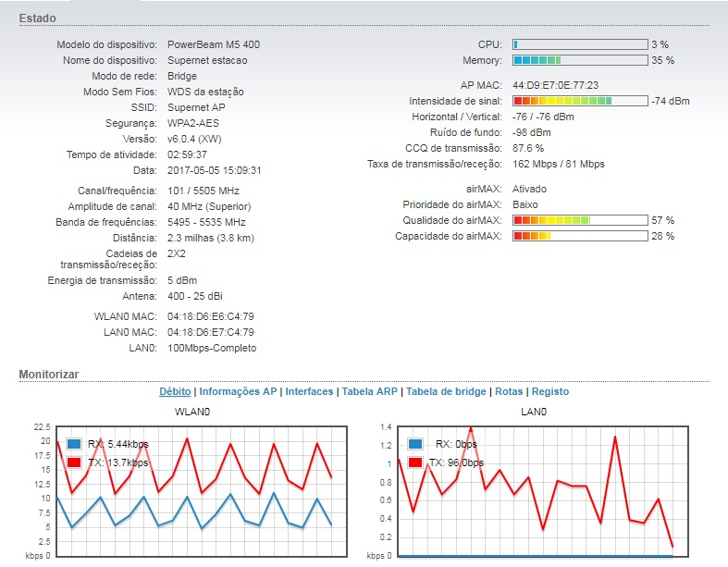Open the Registo log link
This screenshot has width=728, height=567.
(549, 391)
